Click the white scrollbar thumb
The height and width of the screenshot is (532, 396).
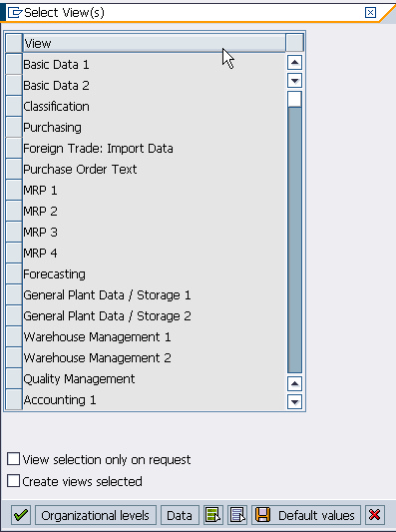[294, 99]
